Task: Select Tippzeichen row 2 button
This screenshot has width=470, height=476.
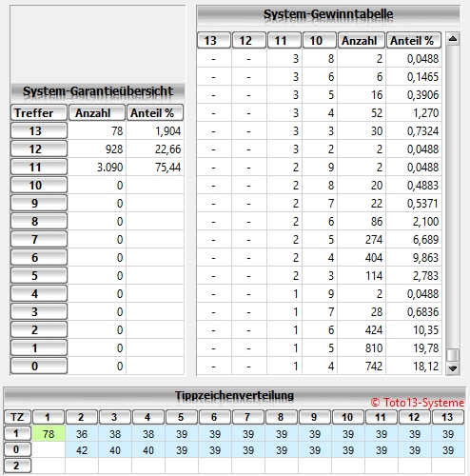Action: point(17,466)
